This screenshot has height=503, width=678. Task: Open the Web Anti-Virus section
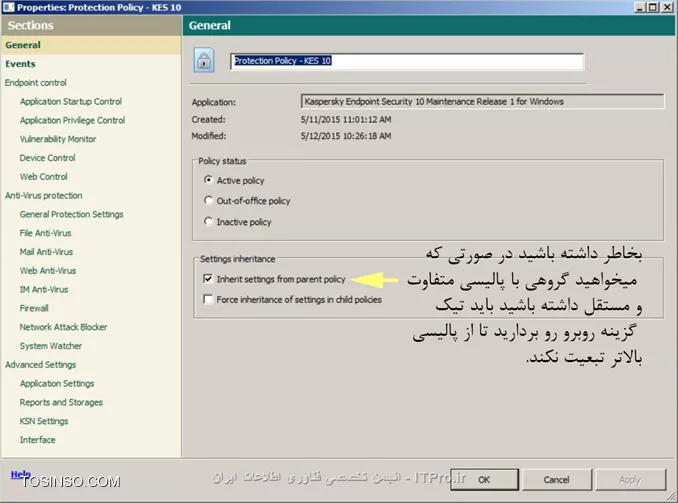(48, 271)
